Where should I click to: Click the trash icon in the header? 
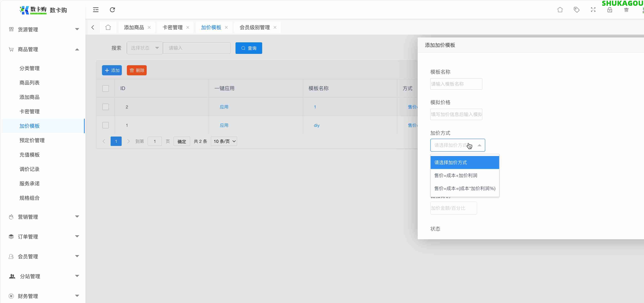point(626,10)
